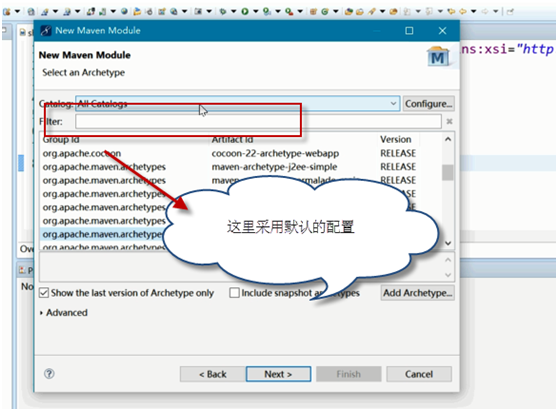Launch the External Tools icon

289,12
